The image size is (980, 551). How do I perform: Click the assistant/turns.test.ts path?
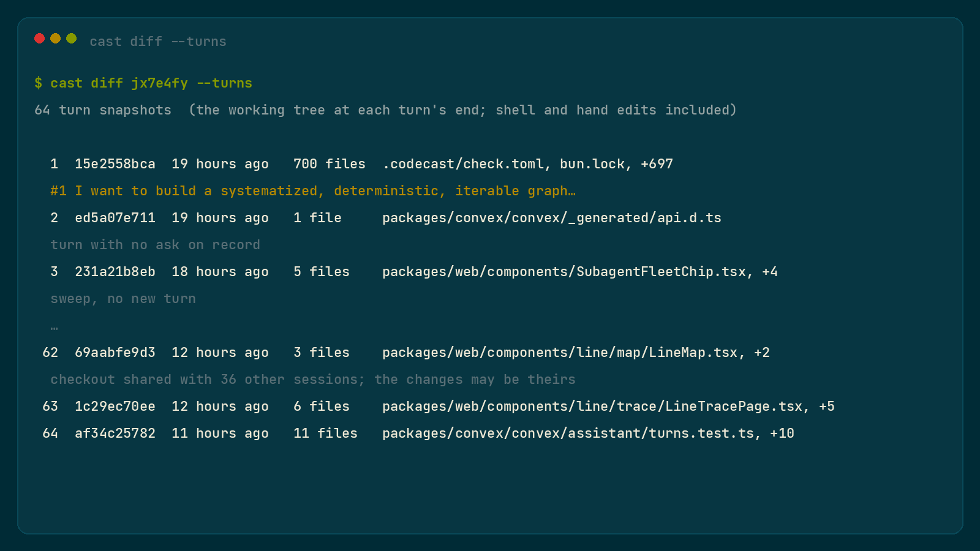[x=588, y=433]
